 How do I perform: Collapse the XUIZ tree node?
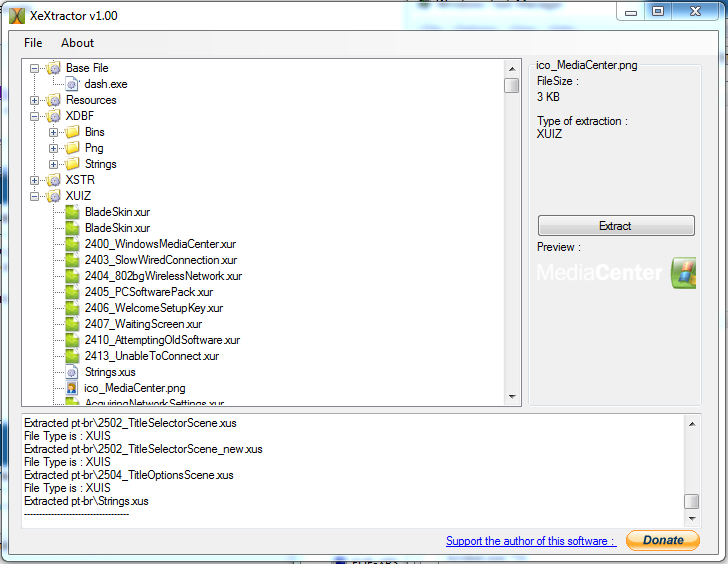click(x=35, y=196)
